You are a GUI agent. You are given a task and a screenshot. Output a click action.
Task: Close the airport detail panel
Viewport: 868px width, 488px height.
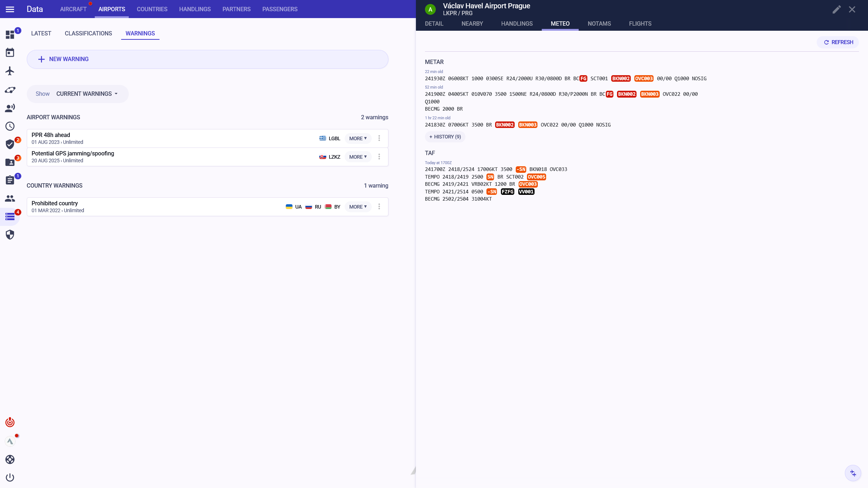click(x=852, y=9)
